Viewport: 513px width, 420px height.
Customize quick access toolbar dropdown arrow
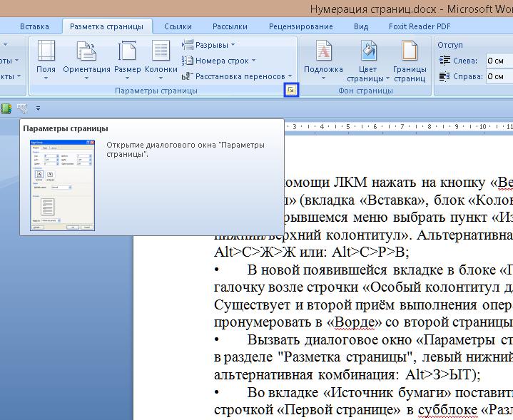(x=38, y=108)
